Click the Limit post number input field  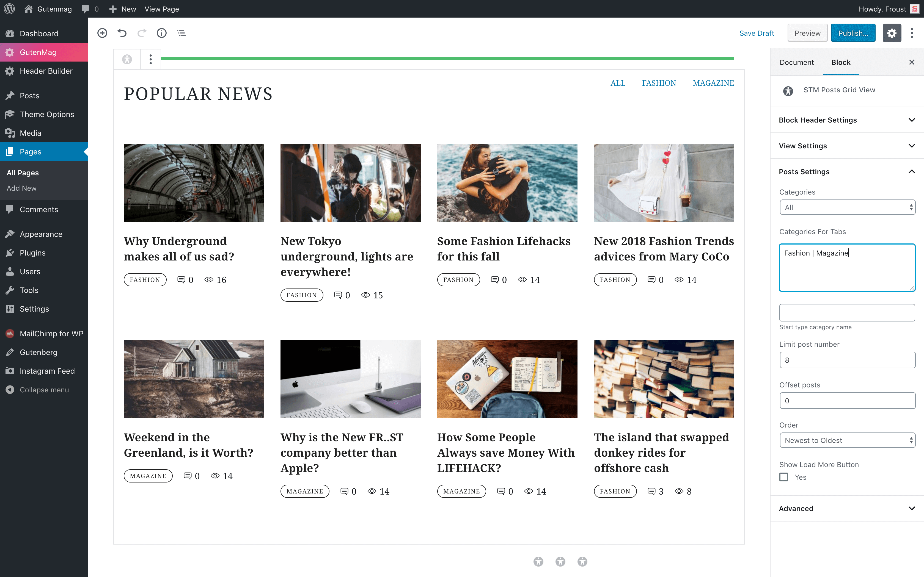[847, 359]
